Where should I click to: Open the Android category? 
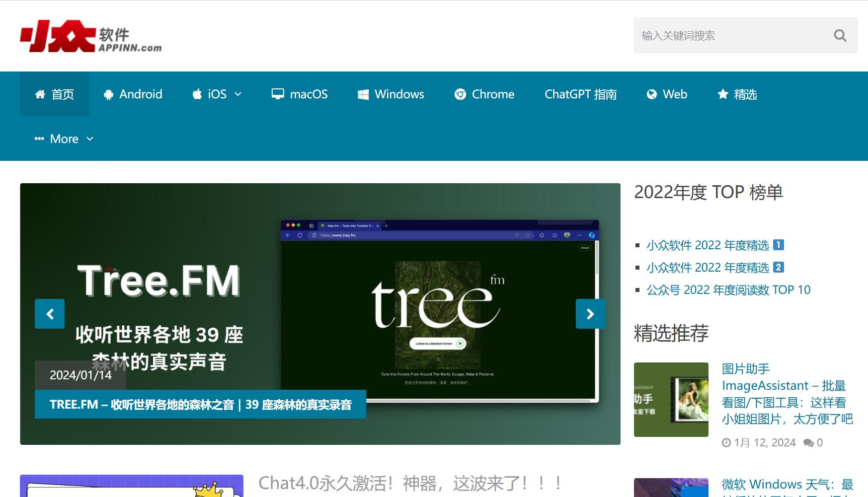click(x=133, y=94)
